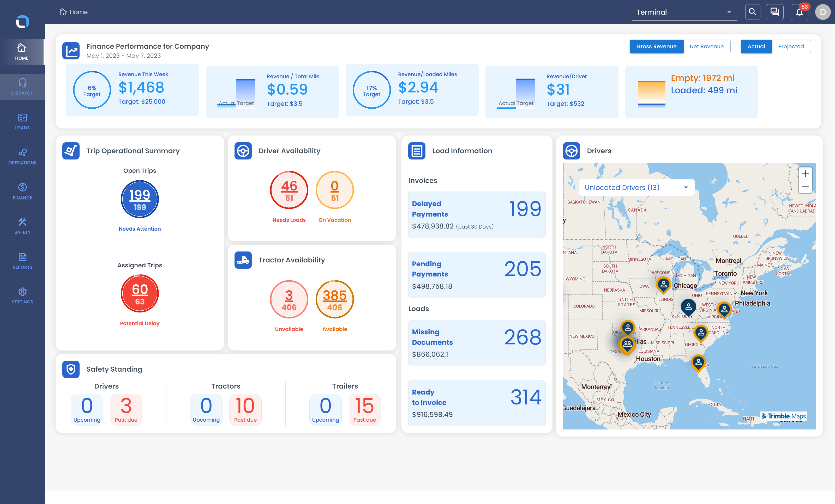835x504 pixels.
Task: Click the Drivers panel steering wheel icon
Action: [571, 151]
